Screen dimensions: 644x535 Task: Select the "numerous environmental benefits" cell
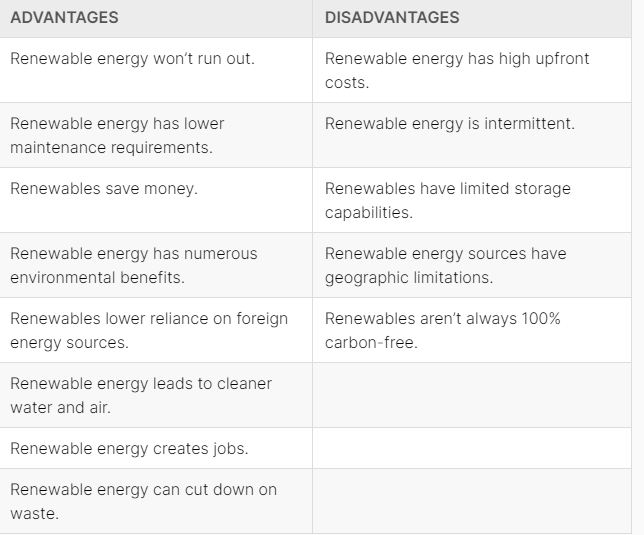coord(133,265)
